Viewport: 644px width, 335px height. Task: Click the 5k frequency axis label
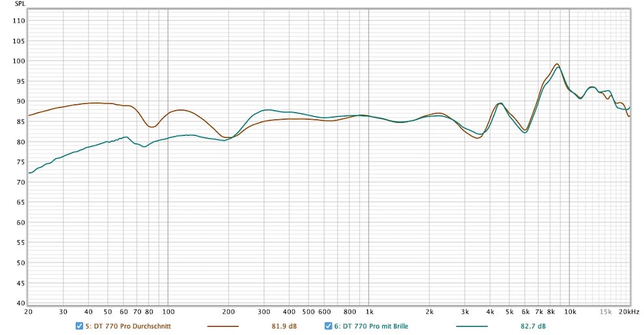[x=509, y=312]
